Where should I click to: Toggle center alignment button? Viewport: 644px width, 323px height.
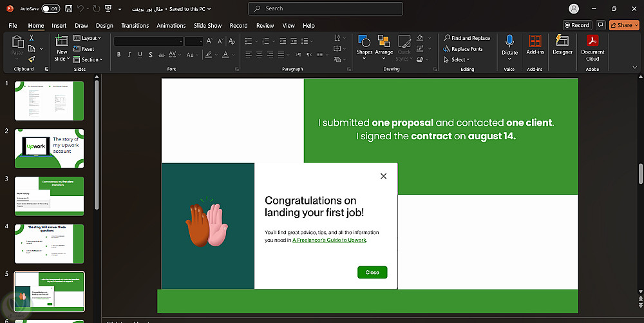coord(259,55)
